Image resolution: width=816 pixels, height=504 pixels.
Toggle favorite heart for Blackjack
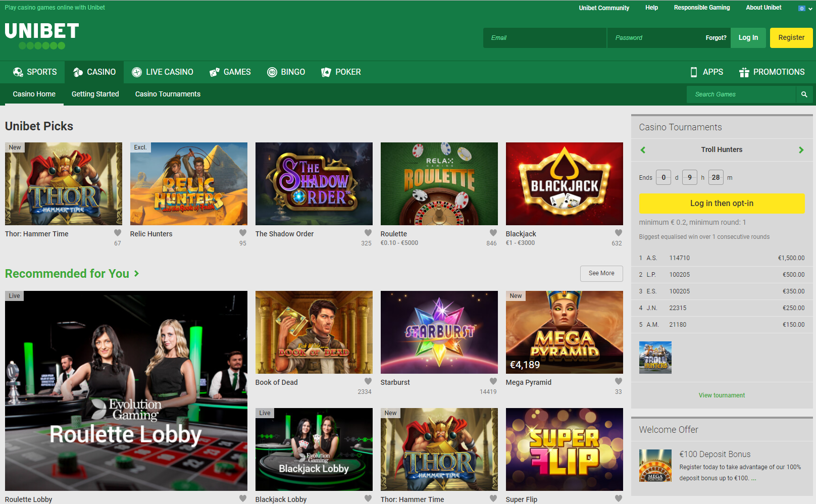[x=619, y=233]
